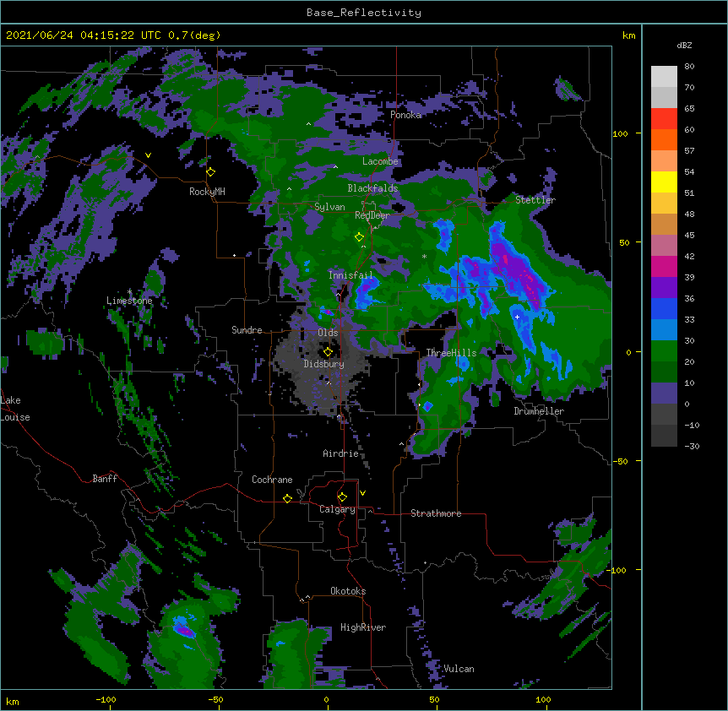Image resolution: width=728 pixels, height=711 pixels.
Task: Click the Sylvan label
Action: pos(329,207)
